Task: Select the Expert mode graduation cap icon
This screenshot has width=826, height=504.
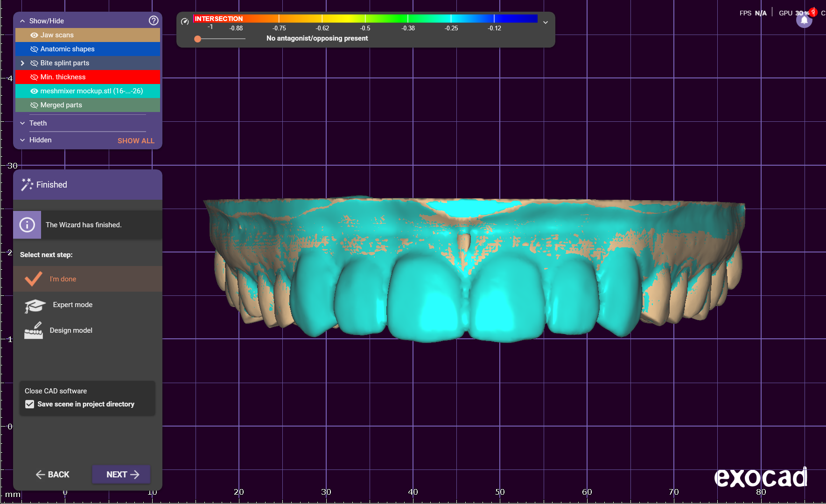Action: [35, 306]
